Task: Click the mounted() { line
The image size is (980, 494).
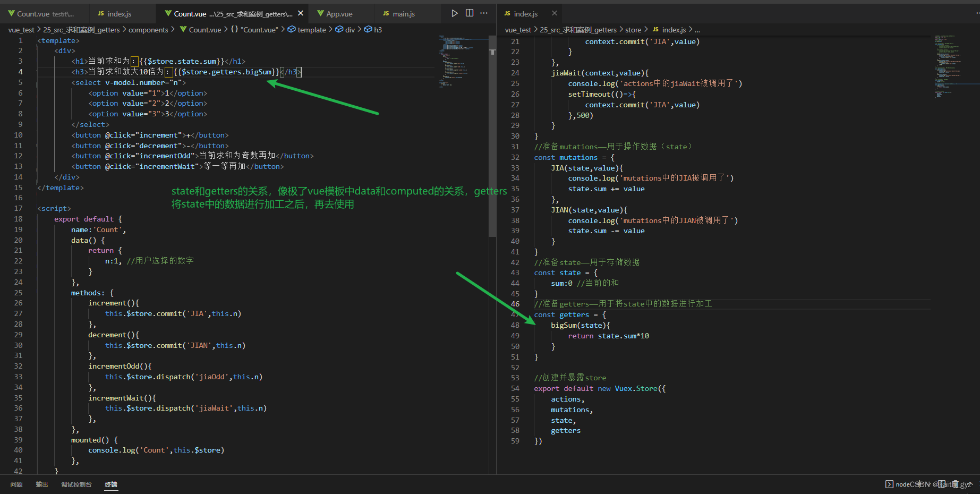Action: pyautogui.click(x=95, y=440)
